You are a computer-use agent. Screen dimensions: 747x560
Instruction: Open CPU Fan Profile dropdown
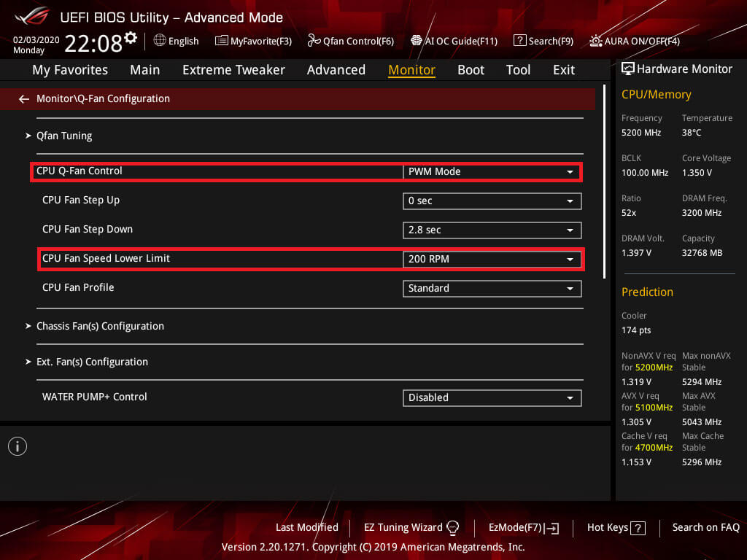[492, 288]
